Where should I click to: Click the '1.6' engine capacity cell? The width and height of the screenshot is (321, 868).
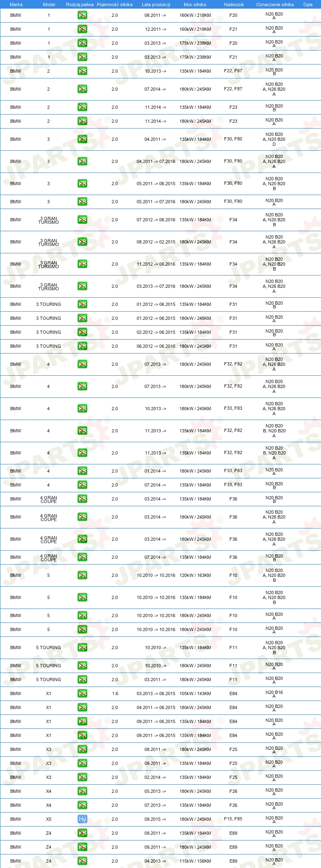point(115,693)
